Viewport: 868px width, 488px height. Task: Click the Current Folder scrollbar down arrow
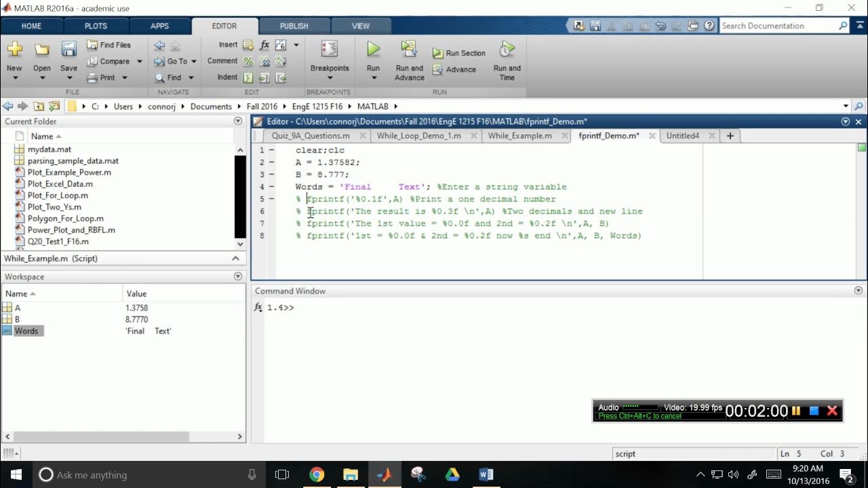[x=240, y=244]
